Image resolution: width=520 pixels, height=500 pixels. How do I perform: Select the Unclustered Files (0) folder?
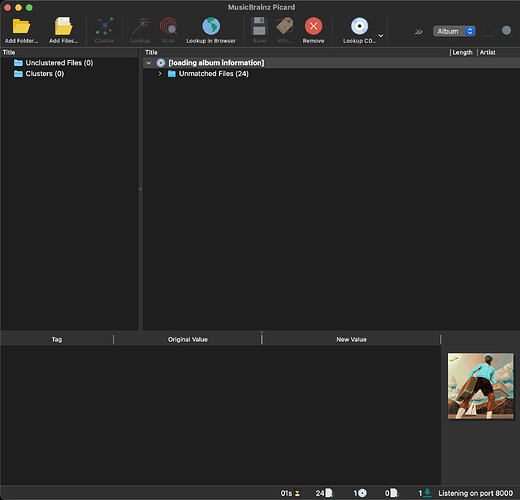click(x=59, y=63)
